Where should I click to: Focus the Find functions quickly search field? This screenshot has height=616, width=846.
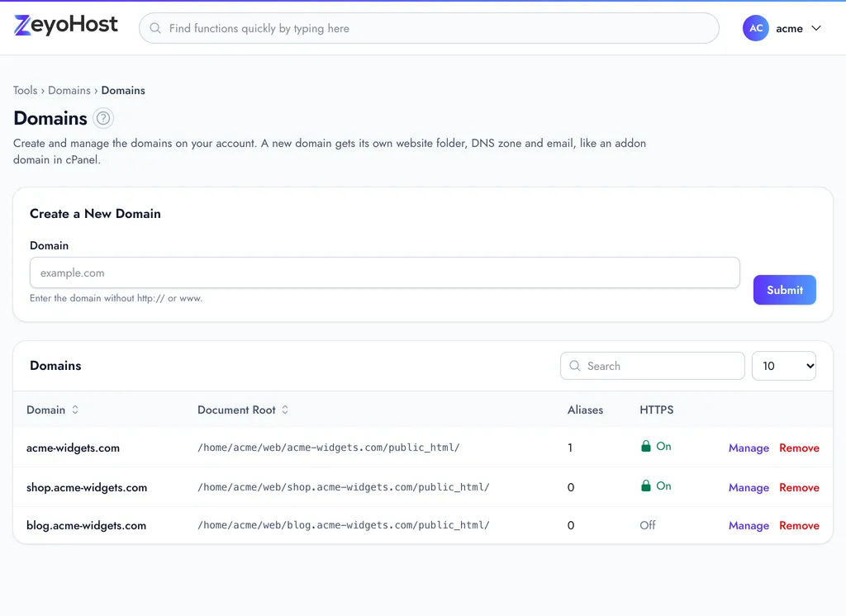click(429, 28)
